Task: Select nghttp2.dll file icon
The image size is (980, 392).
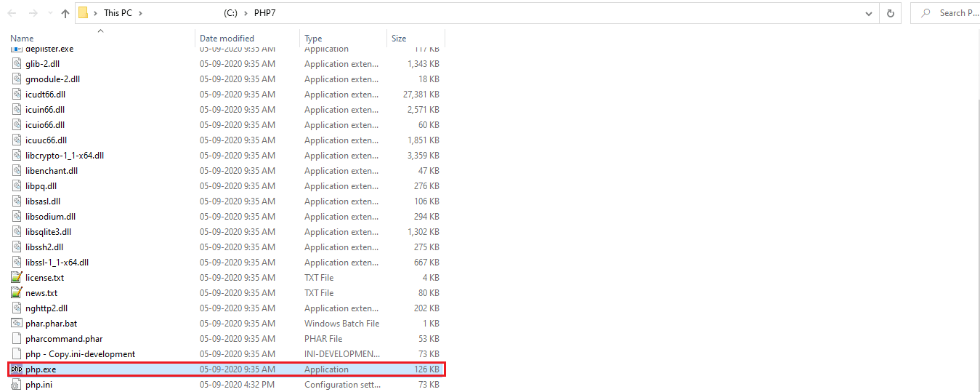Action: tap(17, 308)
